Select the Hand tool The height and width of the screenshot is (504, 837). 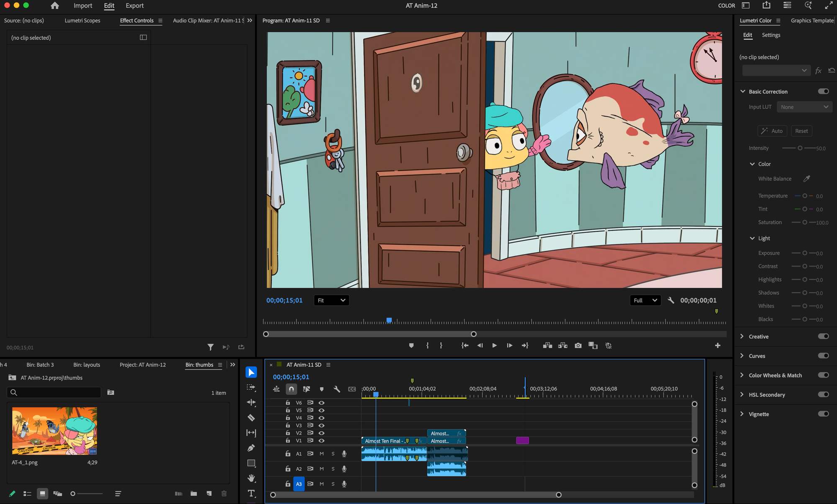[x=251, y=478]
